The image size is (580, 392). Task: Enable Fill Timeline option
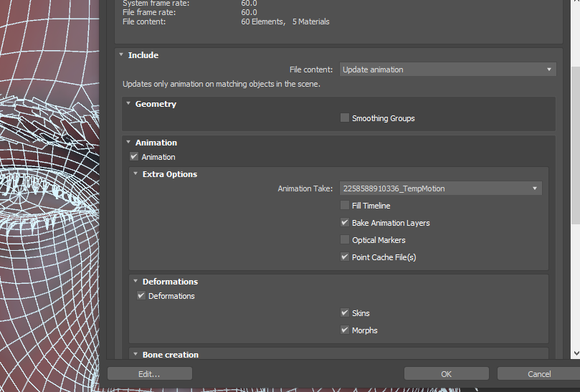tap(344, 205)
